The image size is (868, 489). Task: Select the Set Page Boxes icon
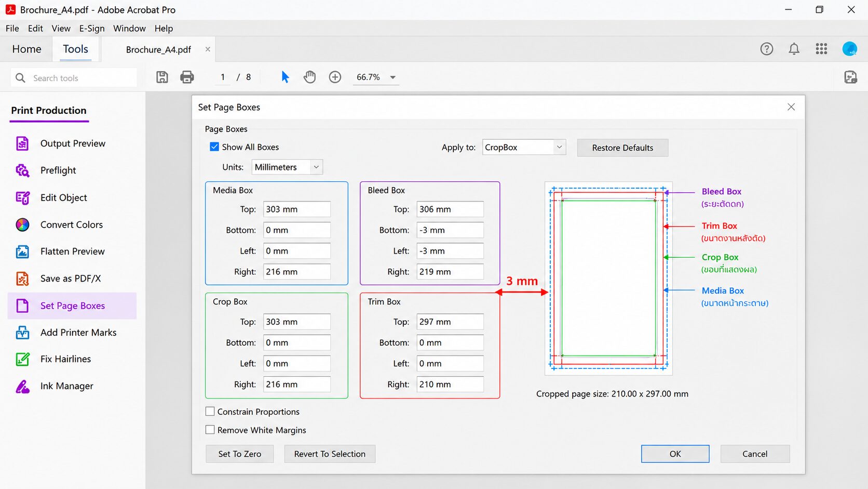[x=22, y=306]
